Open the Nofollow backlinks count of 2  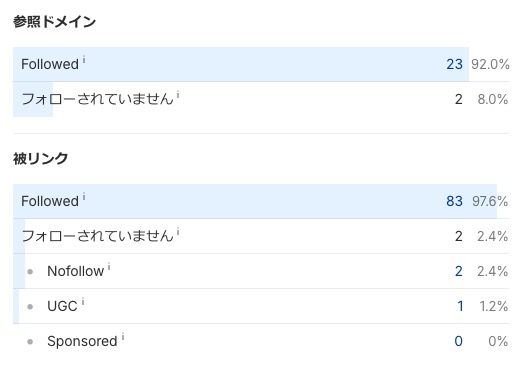(x=459, y=271)
